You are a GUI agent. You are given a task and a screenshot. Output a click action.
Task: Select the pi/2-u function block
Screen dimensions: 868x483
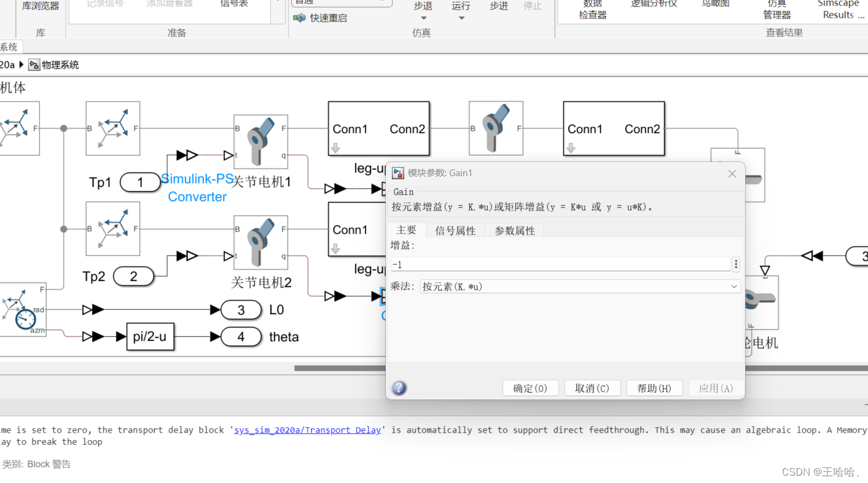(x=150, y=337)
